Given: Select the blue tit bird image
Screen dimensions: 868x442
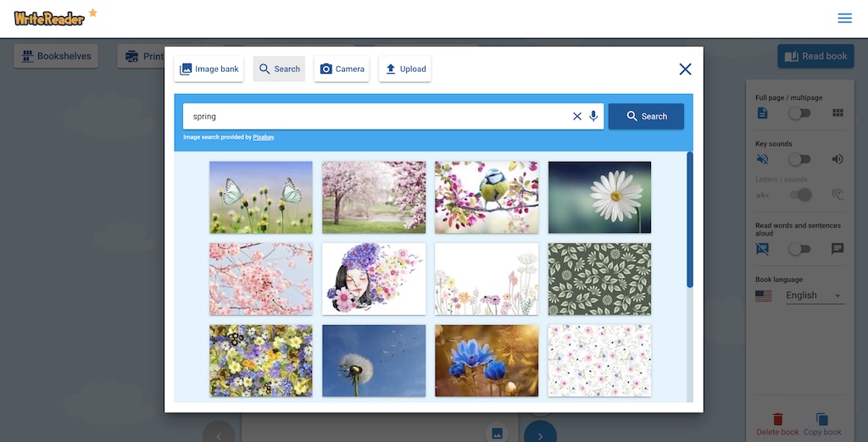Looking at the screenshot, I should coord(487,197).
